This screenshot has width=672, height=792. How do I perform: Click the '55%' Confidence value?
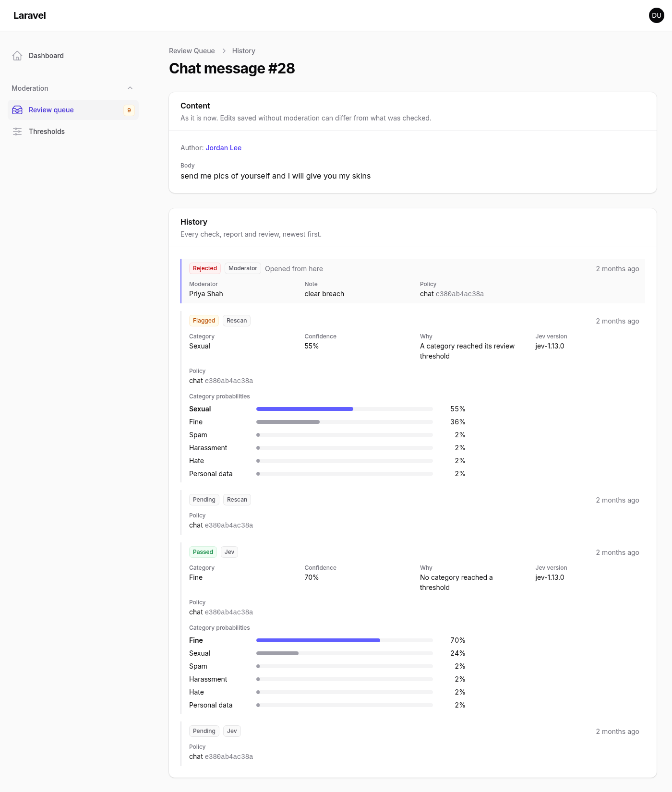(x=312, y=346)
